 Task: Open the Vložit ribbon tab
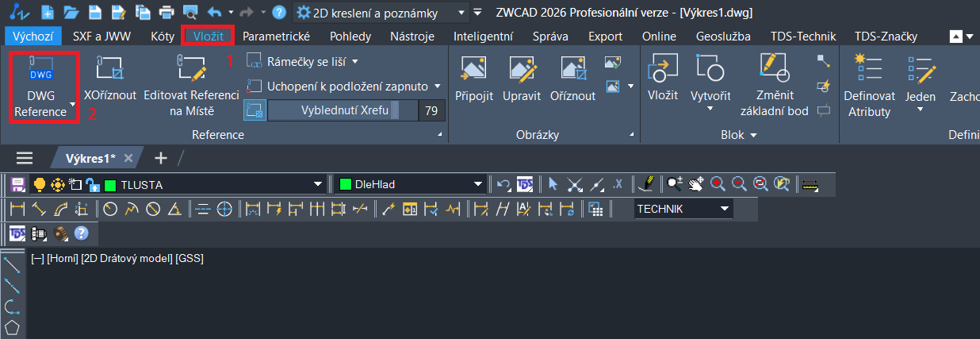tap(209, 37)
